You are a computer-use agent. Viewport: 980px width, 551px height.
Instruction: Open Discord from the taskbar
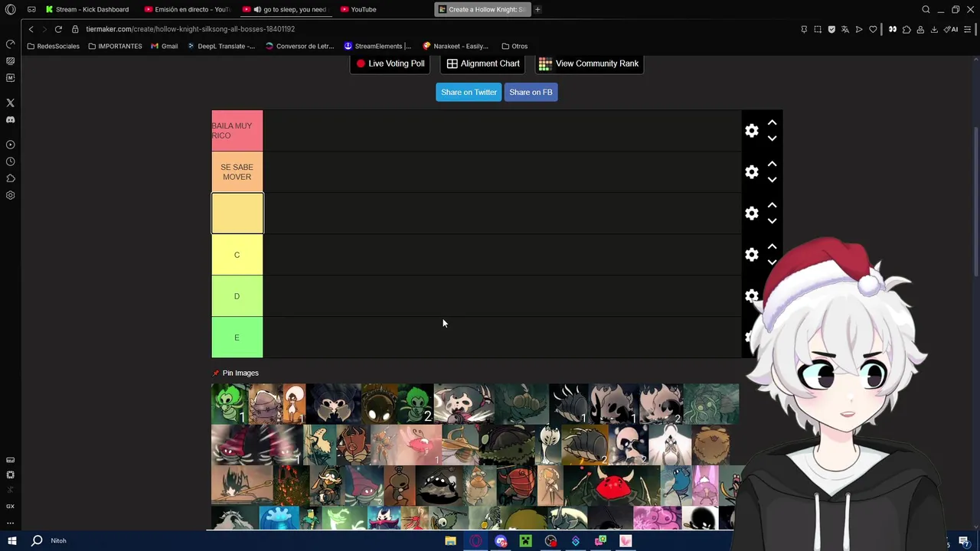[x=501, y=541]
